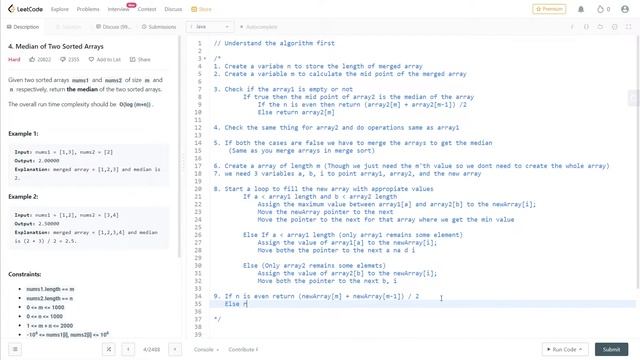
Task: Click editor line '// Understand the algorithm first'
Action: pyautogui.click(x=274, y=43)
